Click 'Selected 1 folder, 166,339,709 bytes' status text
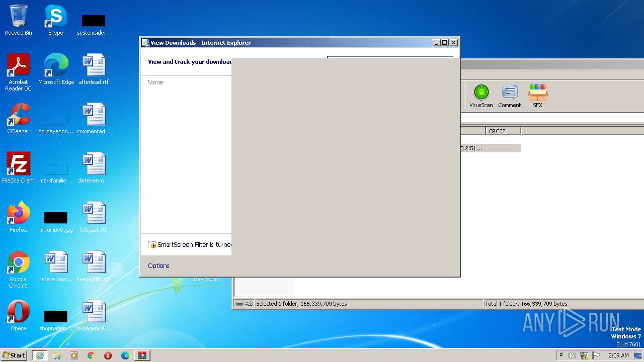The image size is (644, 362). tap(301, 304)
